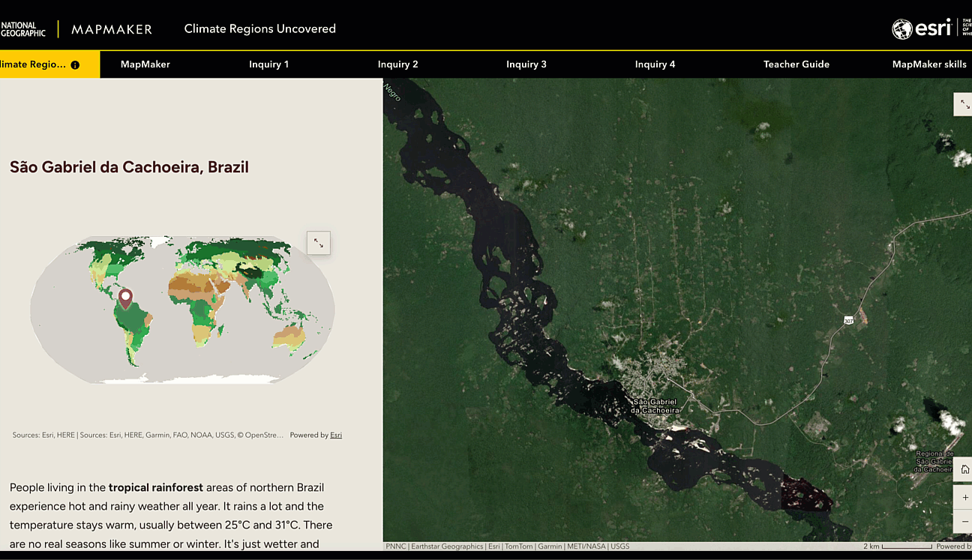Click the 'Powered by' text under the world map

coord(309,435)
